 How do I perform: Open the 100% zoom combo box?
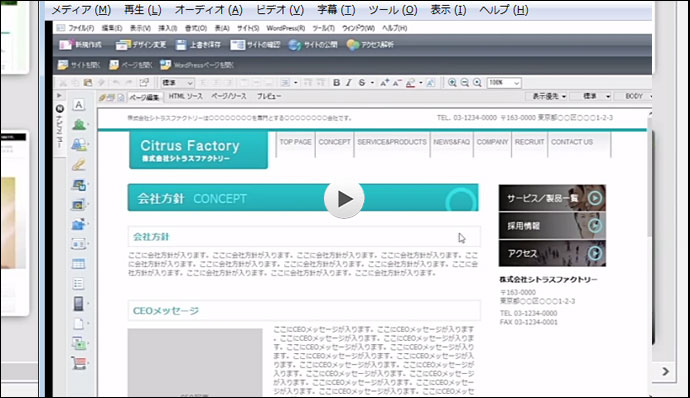point(504,82)
